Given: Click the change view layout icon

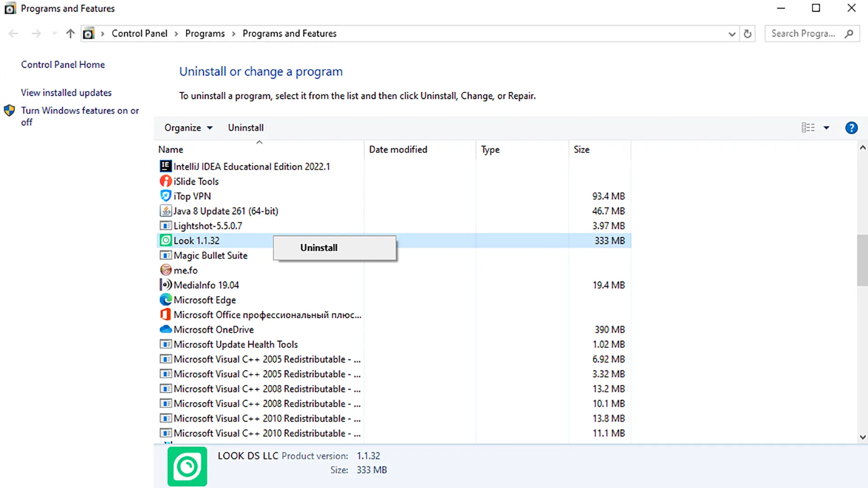Looking at the screenshot, I should pyautogui.click(x=808, y=128).
